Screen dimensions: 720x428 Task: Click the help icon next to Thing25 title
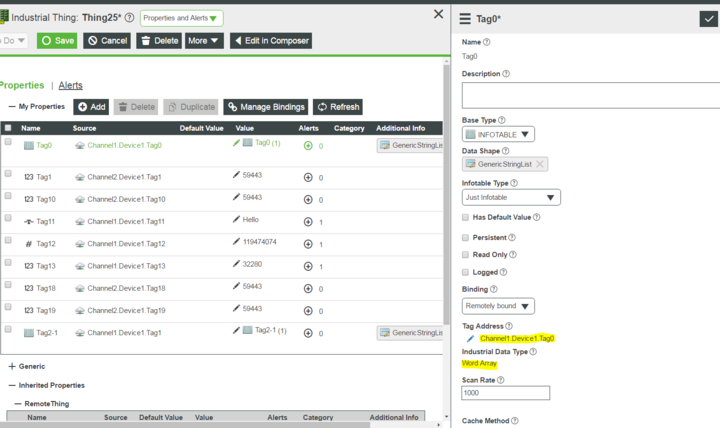[x=129, y=18]
